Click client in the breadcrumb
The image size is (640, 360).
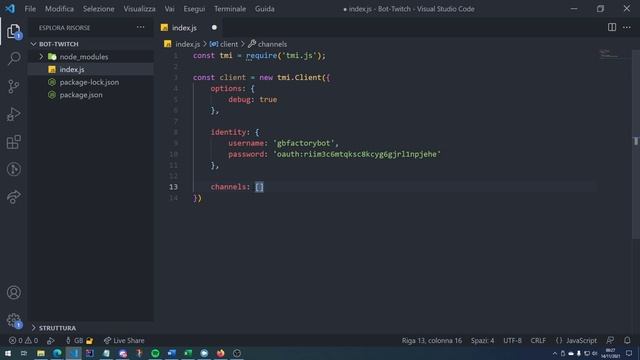click(x=229, y=44)
